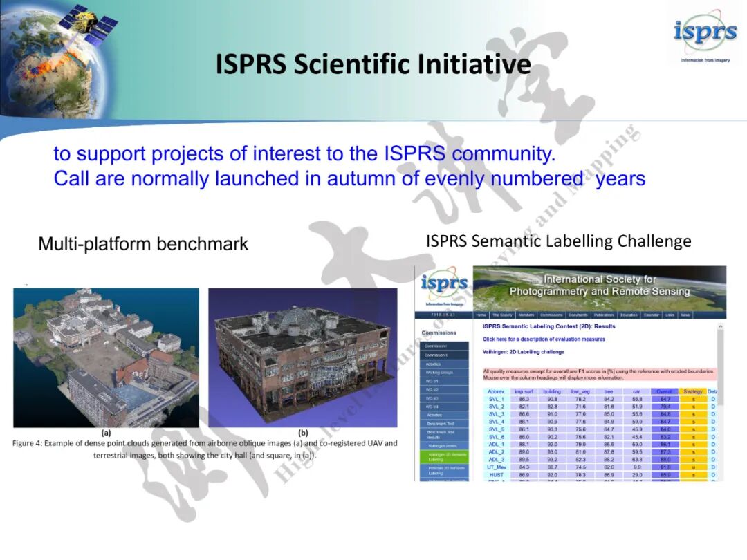Open the Documents menu item

click(x=578, y=315)
